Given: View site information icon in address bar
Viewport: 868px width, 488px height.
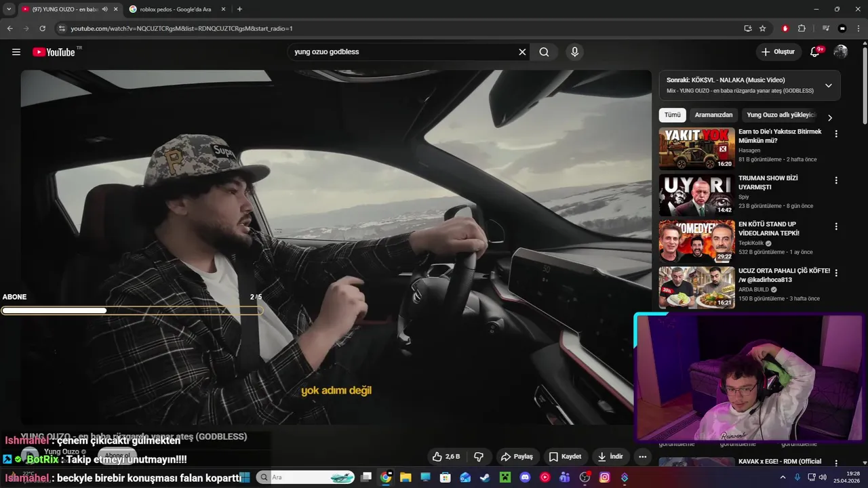Looking at the screenshot, I should 62,28.
